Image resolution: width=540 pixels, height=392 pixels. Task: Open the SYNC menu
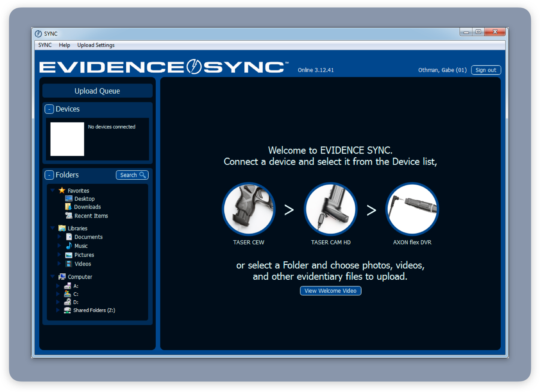45,45
